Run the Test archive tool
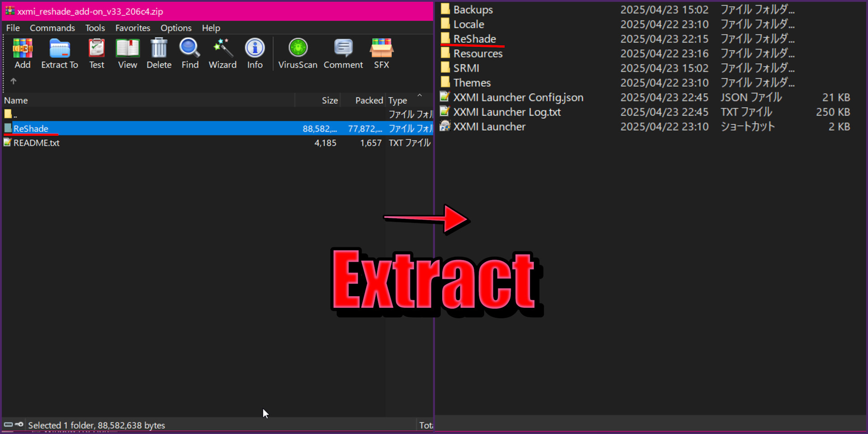868x434 pixels. [x=96, y=53]
